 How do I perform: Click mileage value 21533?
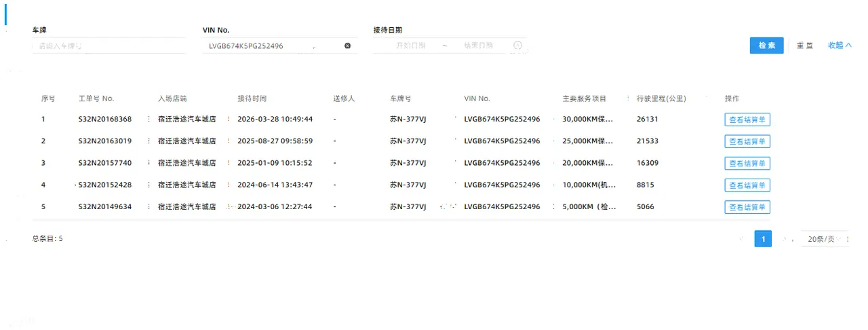[x=648, y=141]
